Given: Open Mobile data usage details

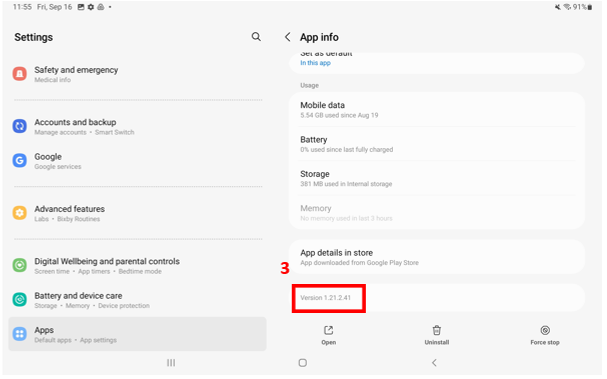Looking at the screenshot, I should (437, 110).
